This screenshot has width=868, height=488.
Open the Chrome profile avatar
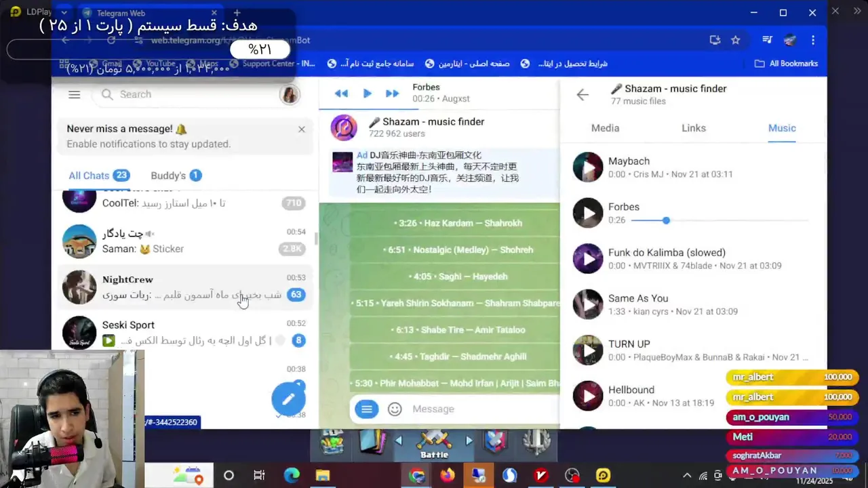tap(789, 40)
